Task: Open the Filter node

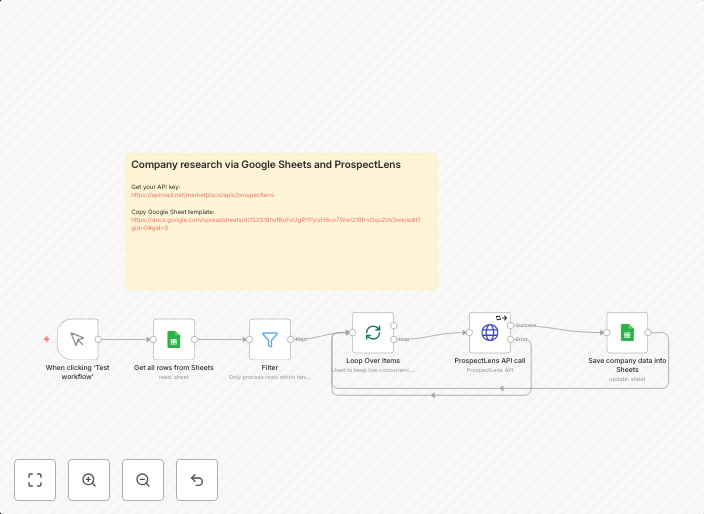Action: [x=270, y=339]
